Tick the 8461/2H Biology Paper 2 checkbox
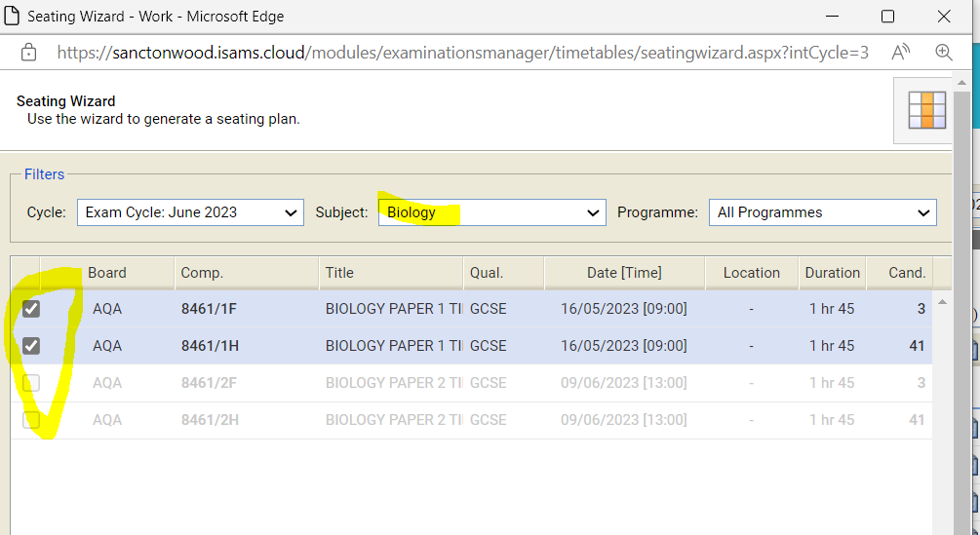Viewport: 980px width, 535px height. pos(31,420)
